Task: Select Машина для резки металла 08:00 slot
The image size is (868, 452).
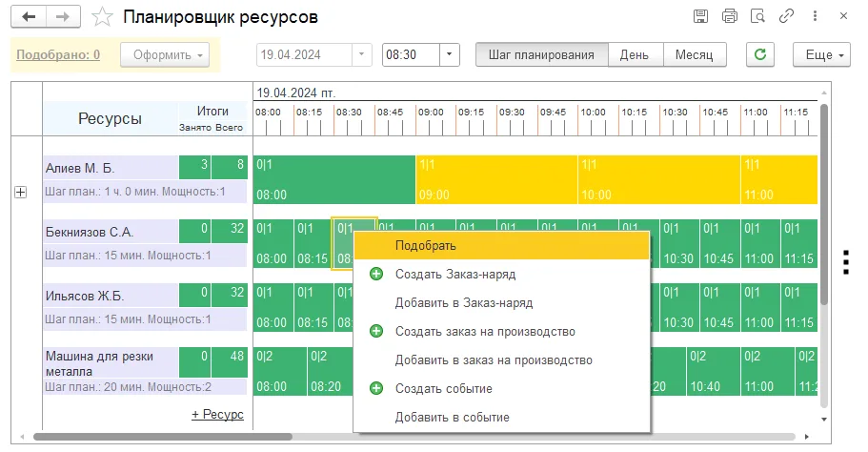Action: click(x=280, y=372)
